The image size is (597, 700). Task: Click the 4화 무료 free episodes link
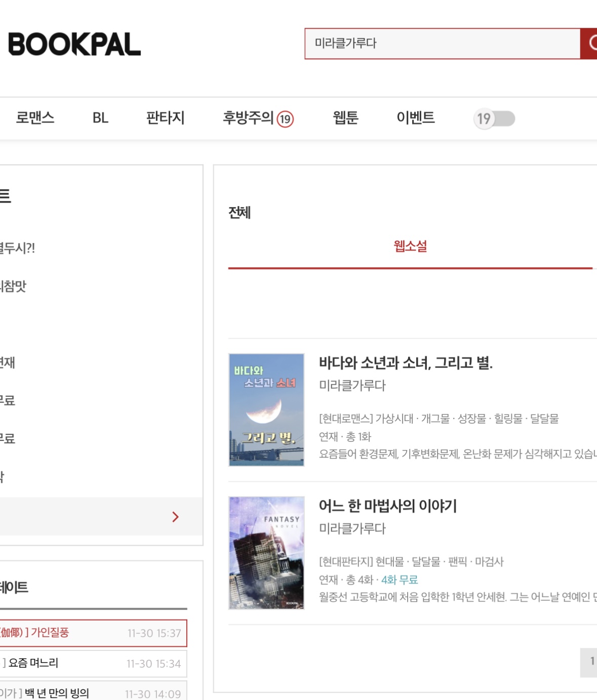400,580
